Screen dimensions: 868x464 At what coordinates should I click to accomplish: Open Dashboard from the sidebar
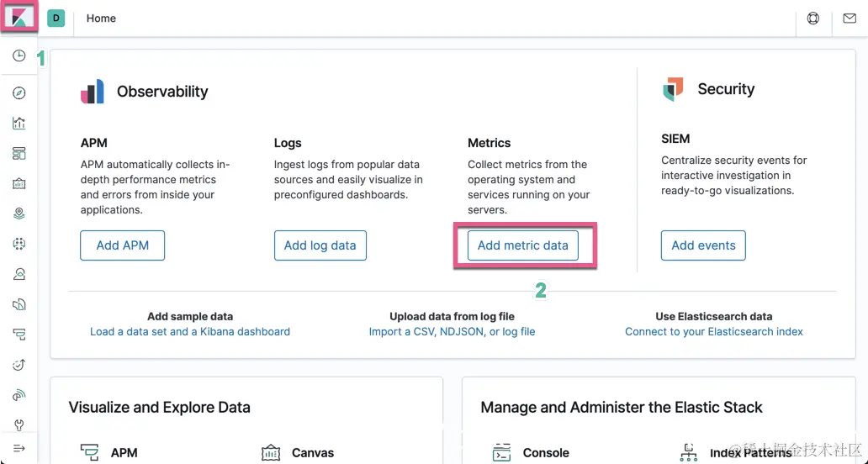point(19,153)
